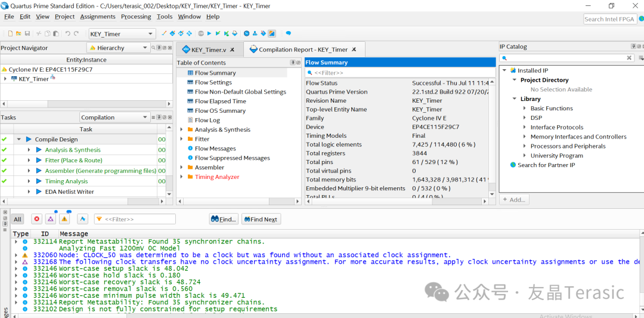The image size is (644, 318).
Task: Toggle the blue flag messages filter
Action: click(82, 219)
